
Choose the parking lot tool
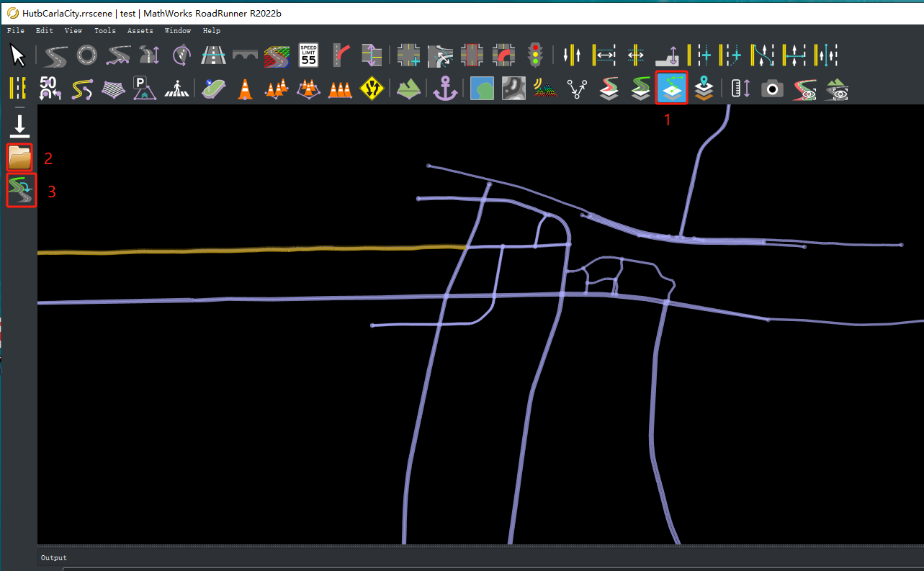[145, 89]
